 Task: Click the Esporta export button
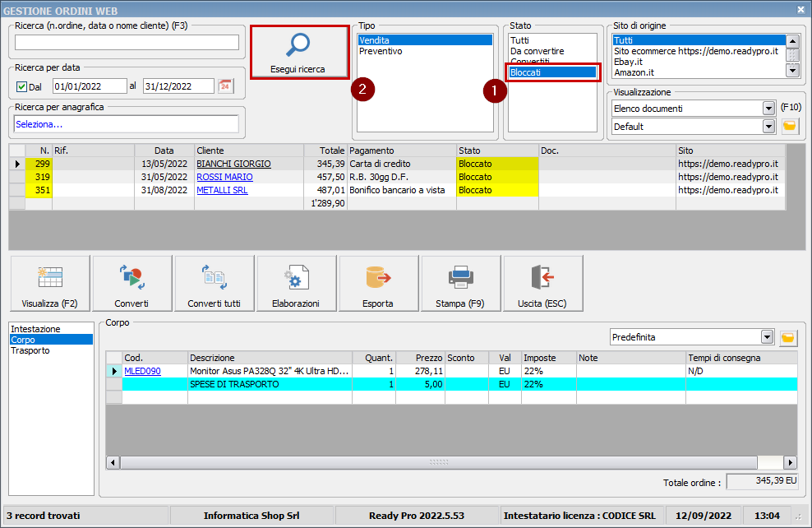(x=378, y=283)
